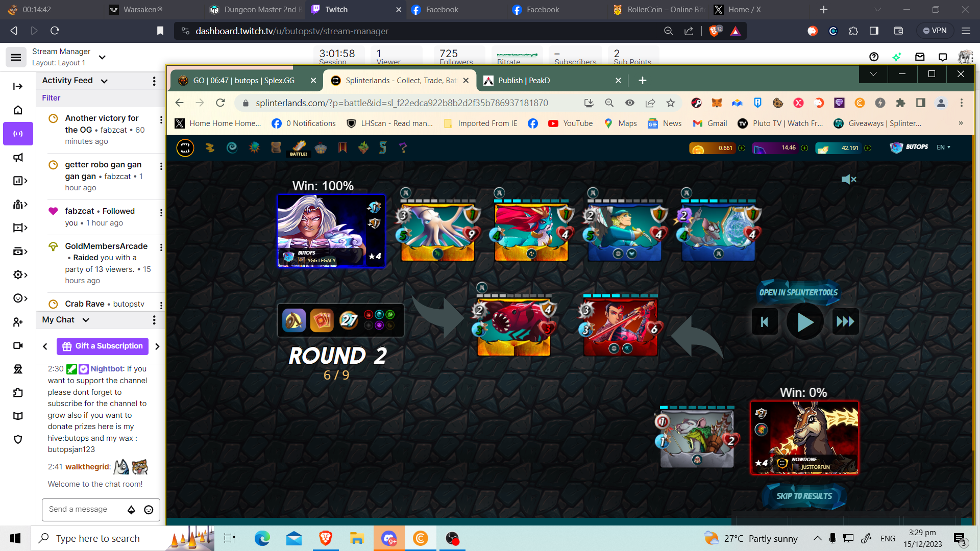Image resolution: width=980 pixels, height=551 pixels.
Task: Click Skip to Results button
Action: pyautogui.click(x=804, y=496)
